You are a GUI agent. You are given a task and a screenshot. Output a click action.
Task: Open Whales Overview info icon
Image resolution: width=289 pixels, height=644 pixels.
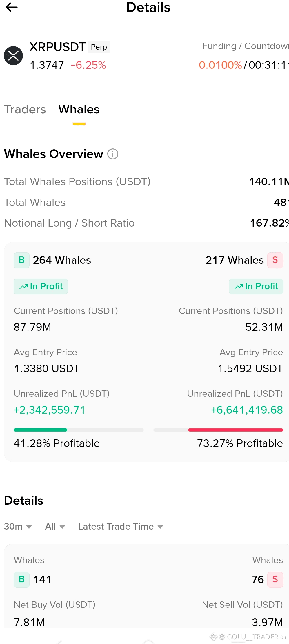pyautogui.click(x=113, y=154)
